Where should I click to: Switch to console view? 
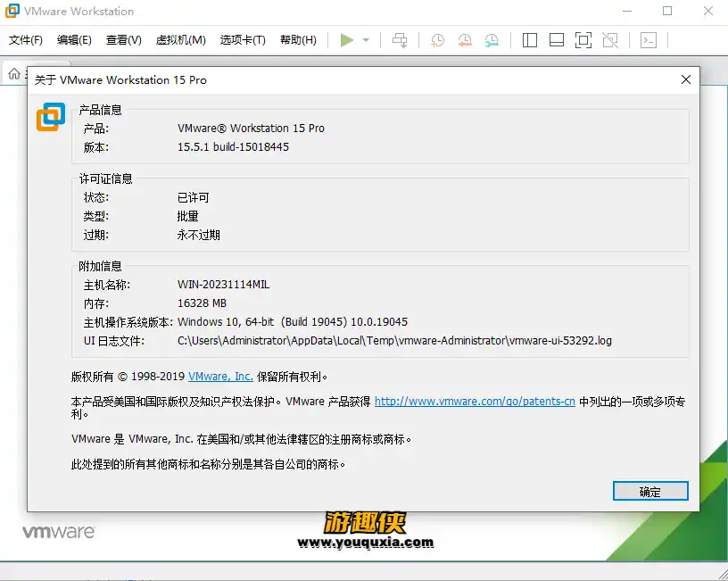pyautogui.click(x=648, y=39)
